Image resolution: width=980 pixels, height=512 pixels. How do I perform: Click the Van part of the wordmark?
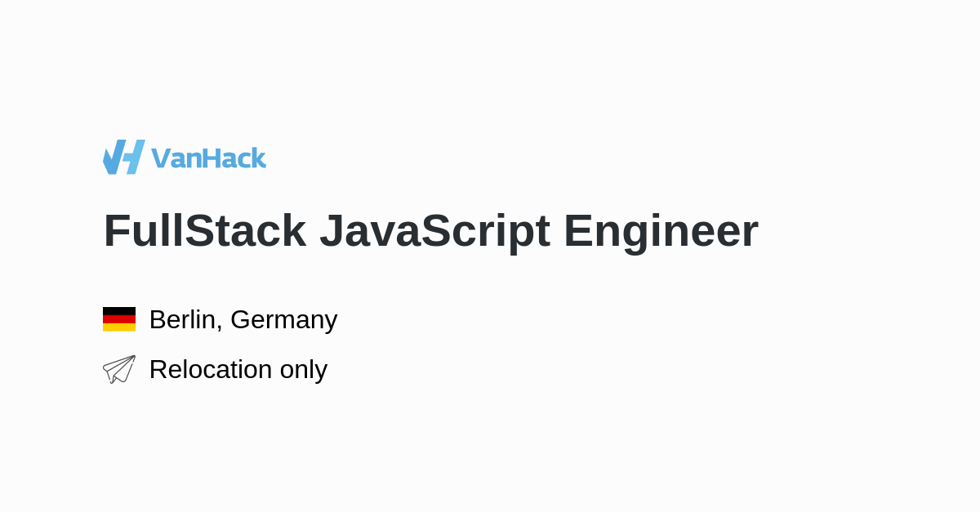(176, 158)
